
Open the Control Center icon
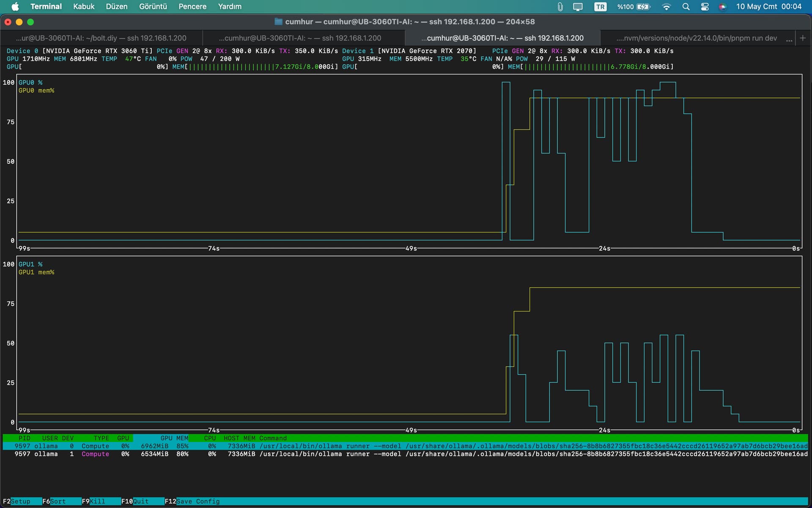point(705,6)
